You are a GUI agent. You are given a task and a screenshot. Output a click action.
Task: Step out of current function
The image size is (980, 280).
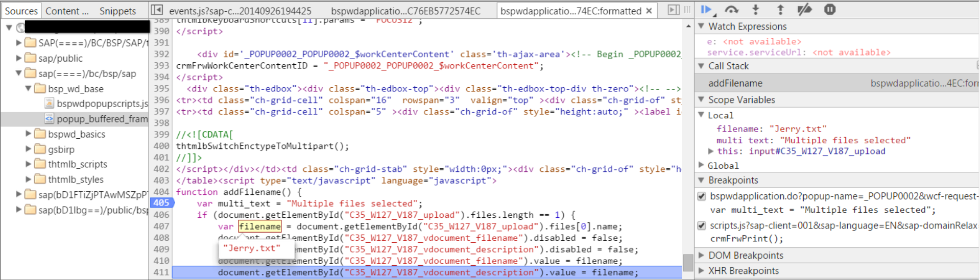pos(780,10)
